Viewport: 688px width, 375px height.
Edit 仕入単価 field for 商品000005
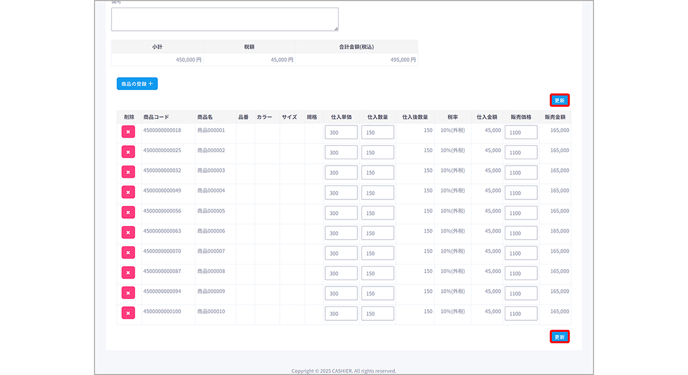[341, 213]
